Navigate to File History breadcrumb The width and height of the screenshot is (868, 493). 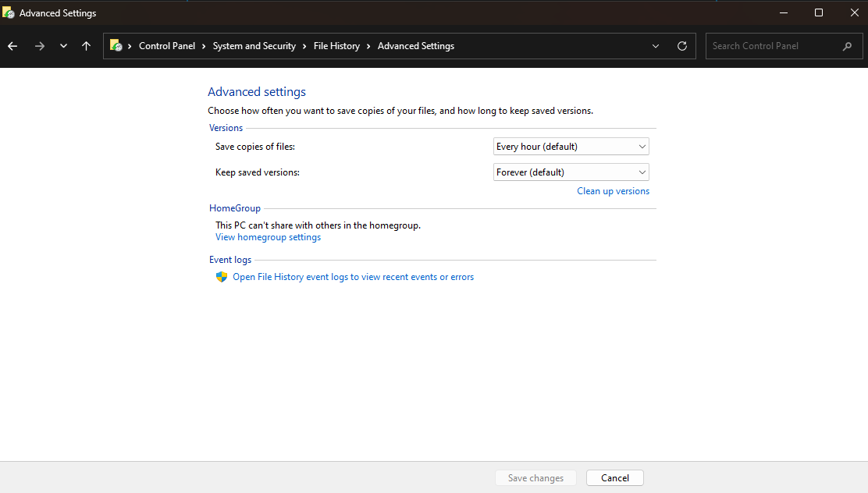(336, 46)
